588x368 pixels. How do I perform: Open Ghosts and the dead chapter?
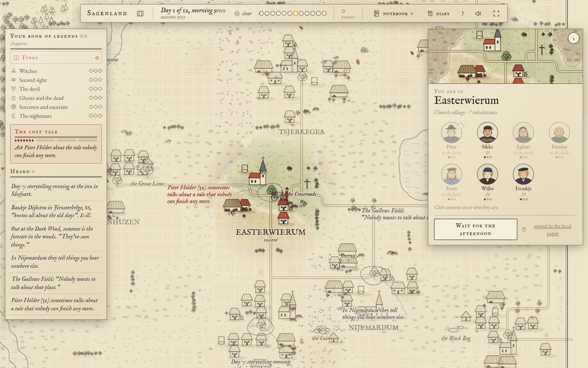tap(56, 98)
